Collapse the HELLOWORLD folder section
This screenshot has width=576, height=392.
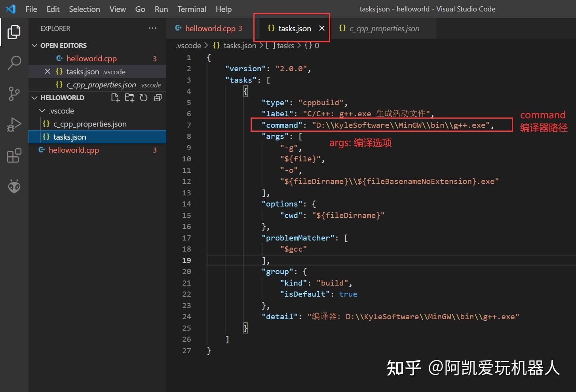click(35, 97)
